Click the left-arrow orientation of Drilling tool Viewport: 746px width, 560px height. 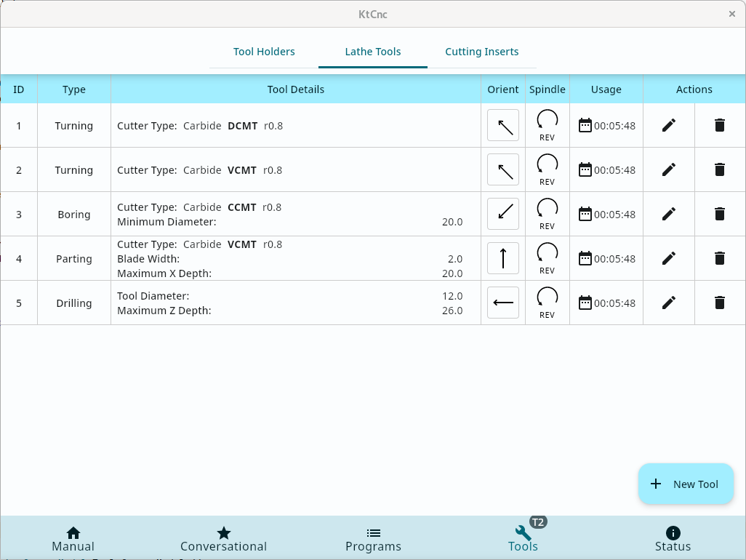click(503, 303)
